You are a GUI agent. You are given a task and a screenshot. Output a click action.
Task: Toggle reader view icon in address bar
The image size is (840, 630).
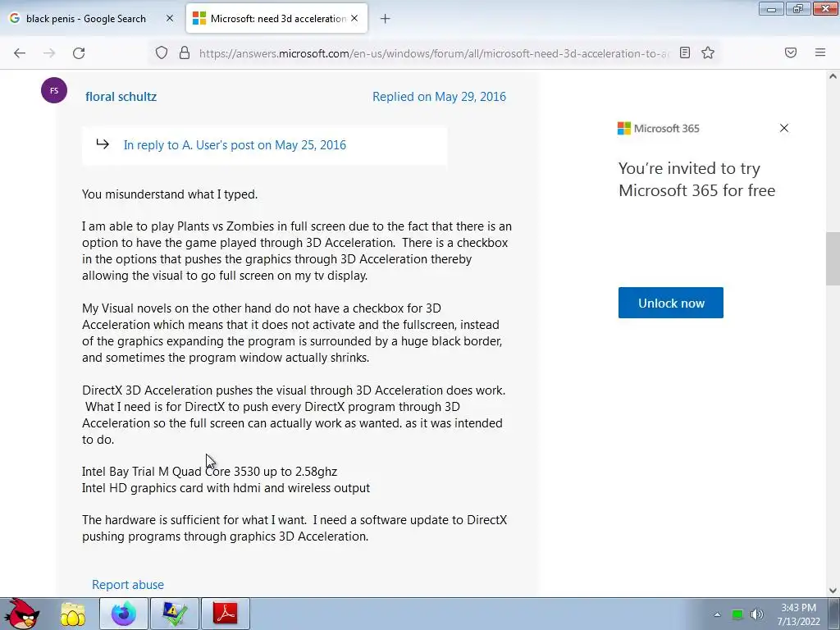pos(685,52)
